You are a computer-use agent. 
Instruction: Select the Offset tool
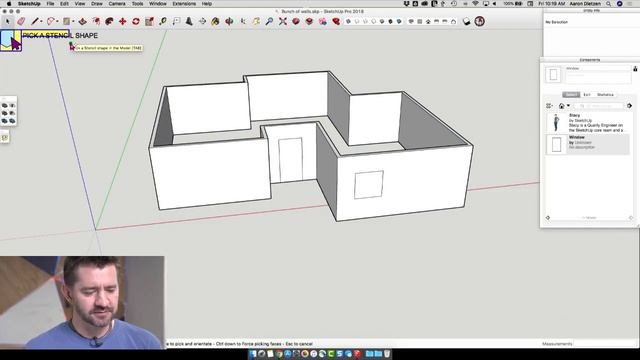click(x=96, y=21)
